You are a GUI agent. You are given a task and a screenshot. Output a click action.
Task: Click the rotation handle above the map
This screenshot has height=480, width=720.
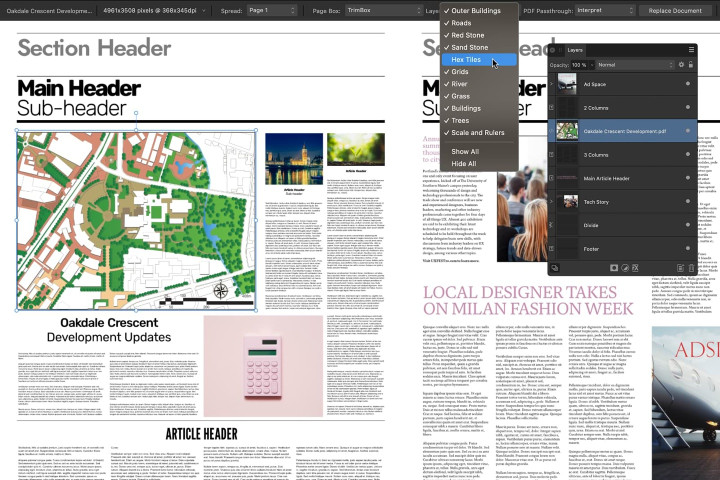(136, 113)
